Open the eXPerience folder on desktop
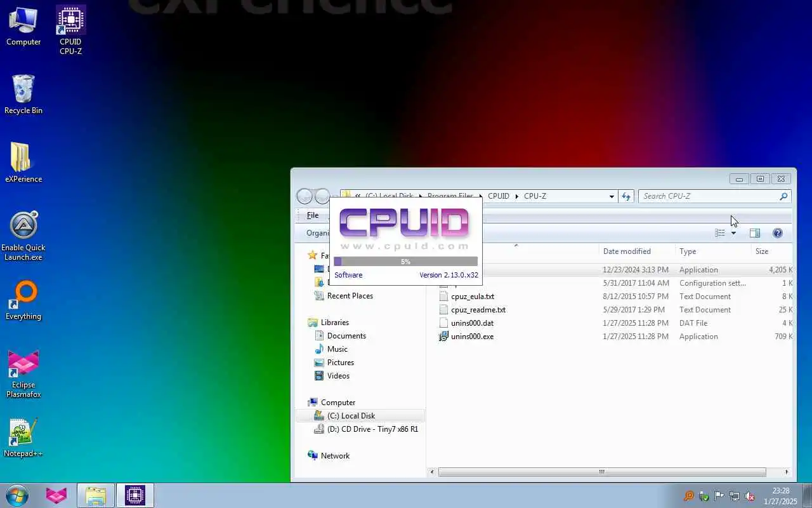The image size is (812, 508). pos(23,163)
